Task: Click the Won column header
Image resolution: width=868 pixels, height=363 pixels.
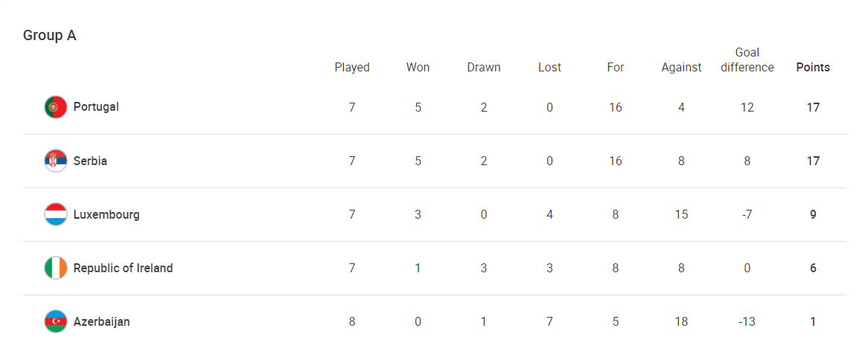Action: [x=418, y=68]
